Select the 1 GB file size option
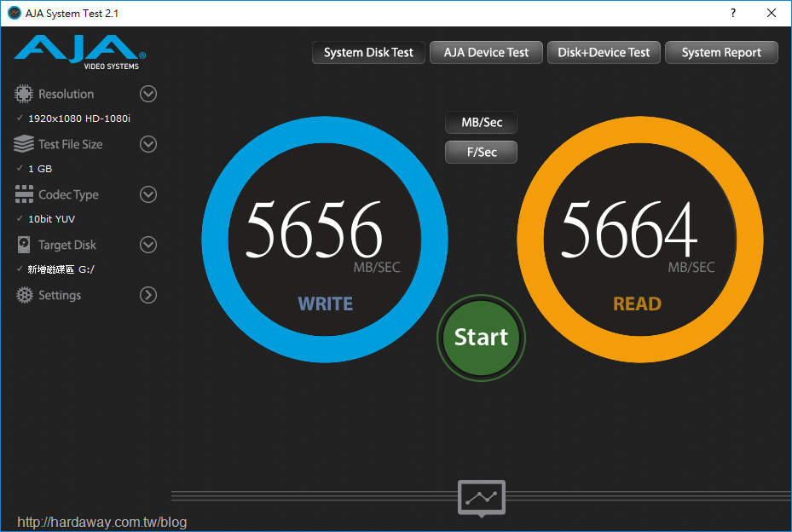This screenshot has height=532, width=792. (x=40, y=169)
